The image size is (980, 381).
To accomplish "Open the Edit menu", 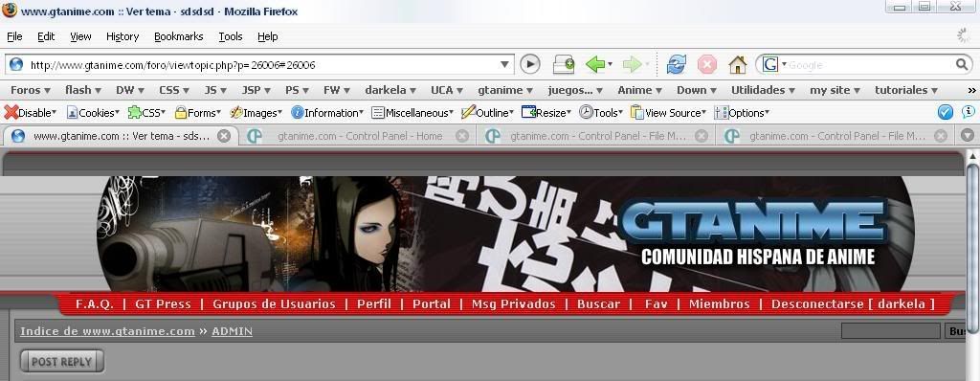I will [46, 36].
